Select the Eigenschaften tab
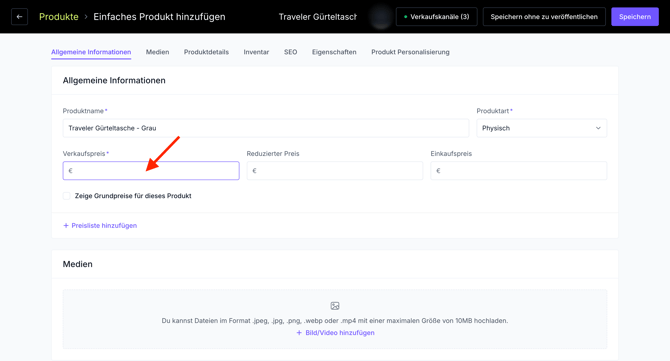This screenshot has height=361, width=670. pyautogui.click(x=334, y=52)
